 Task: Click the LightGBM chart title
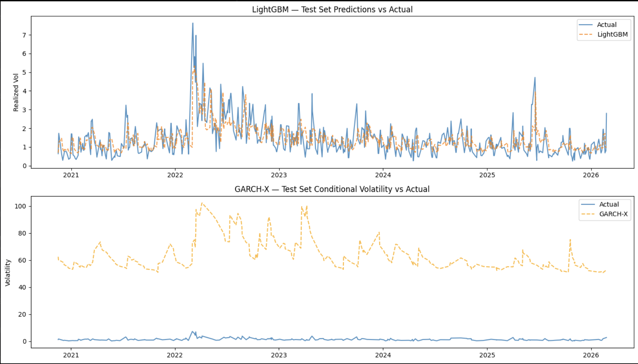click(332, 10)
